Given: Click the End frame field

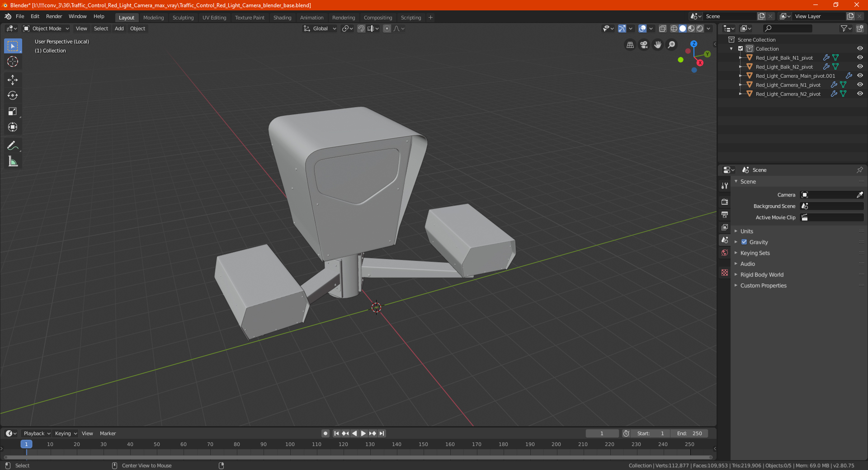Looking at the screenshot, I should [689, 433].
